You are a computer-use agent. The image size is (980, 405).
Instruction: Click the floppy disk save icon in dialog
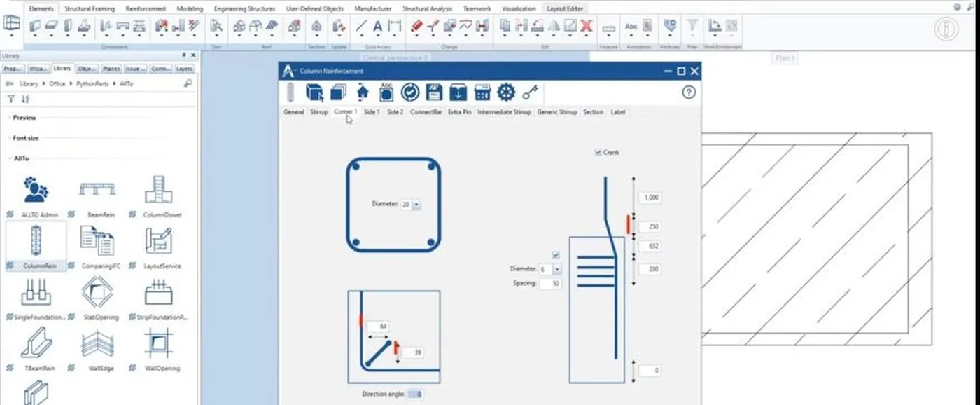433,92
